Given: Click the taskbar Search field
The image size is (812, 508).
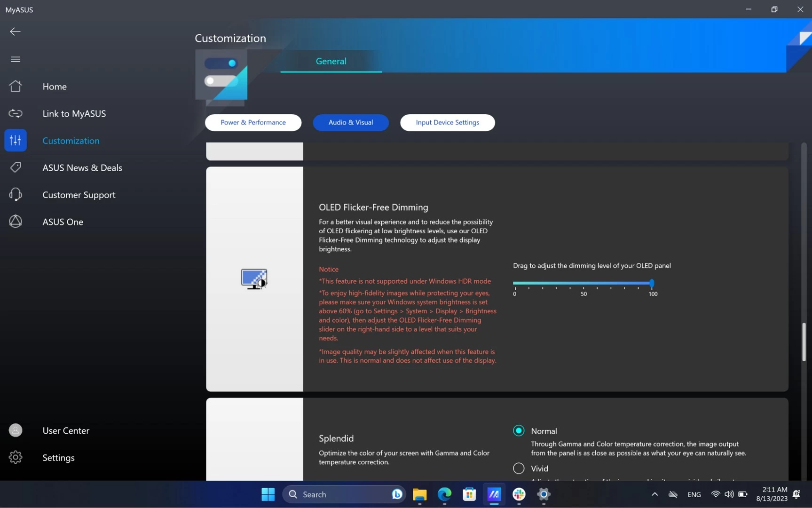Looking at the screenshot, I should 344,494.
